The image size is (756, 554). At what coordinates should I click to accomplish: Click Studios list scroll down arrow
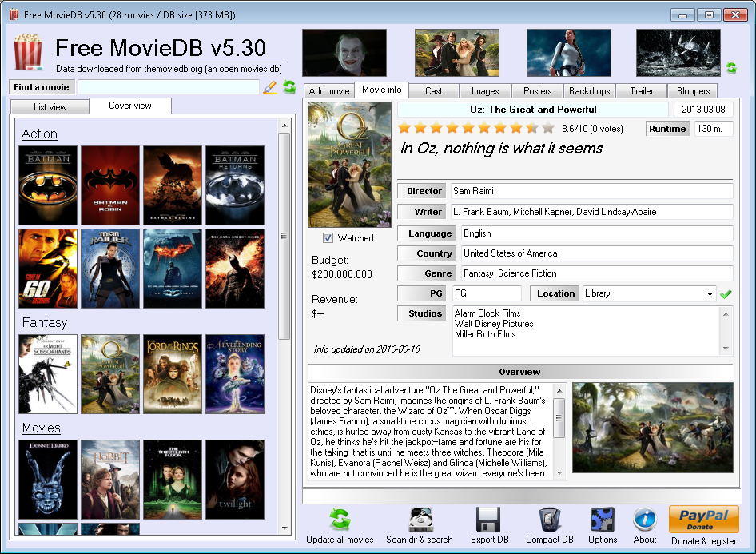pyautogui.click(x=726, y=349)
